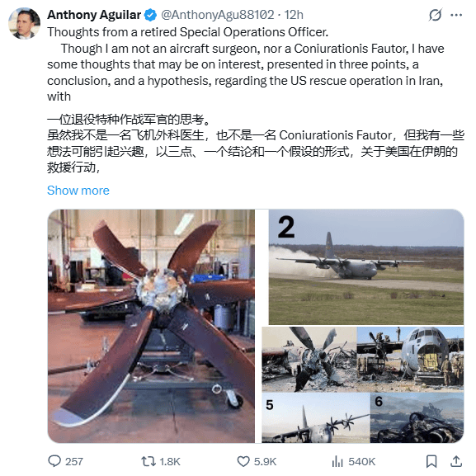Screen dimensions: 476x476
Task: Open the wreckage photo labeled 6
Action: tap(417, 417)
